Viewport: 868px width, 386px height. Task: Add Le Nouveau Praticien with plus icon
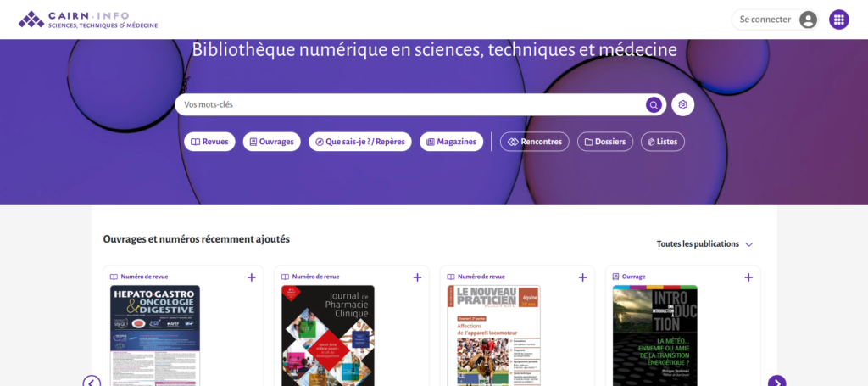[x=582, y=277]
